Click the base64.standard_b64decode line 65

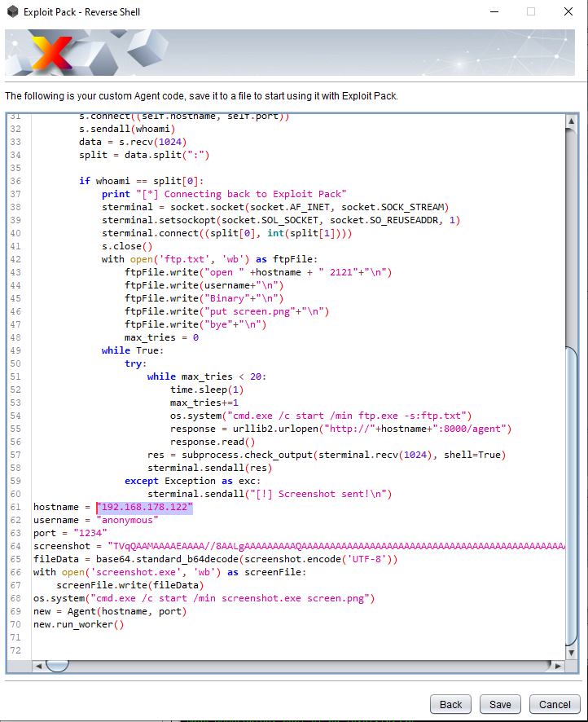click(x=215, y=560)
